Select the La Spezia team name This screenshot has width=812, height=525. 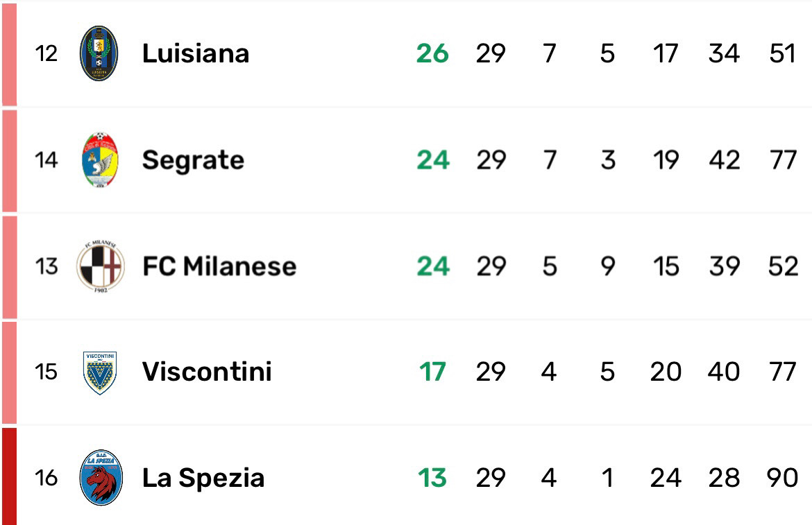coord(203,478)
